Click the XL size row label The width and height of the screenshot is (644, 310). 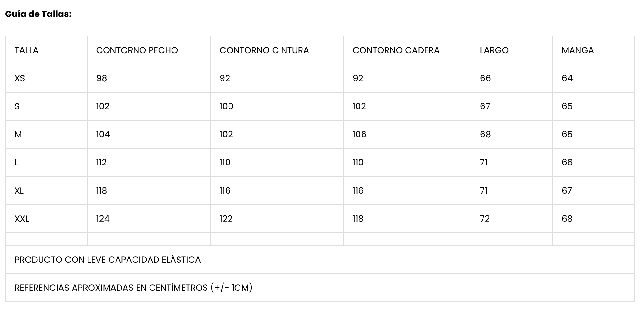[x=19, y=191]
